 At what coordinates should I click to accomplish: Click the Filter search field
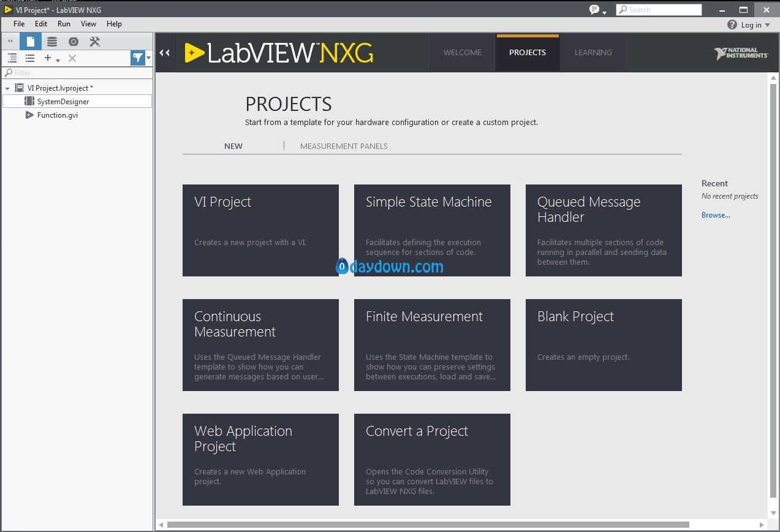pyautogui.click(x=77, y=73)
